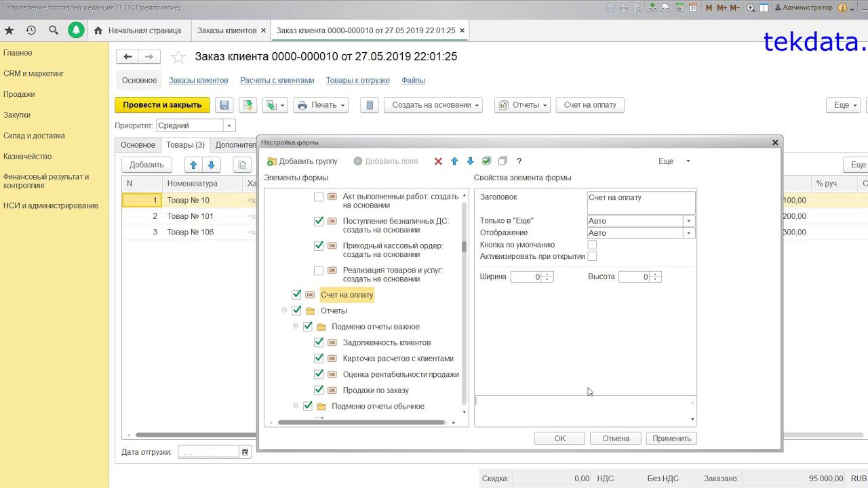Toggle checkbox for Приходный кассовый ордер
868x488 pixels.
[x=319, y=245]
